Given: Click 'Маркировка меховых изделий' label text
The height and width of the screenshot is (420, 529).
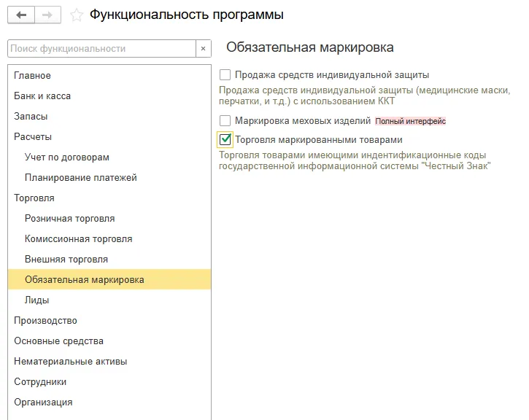Looking at the screenshot, I should click(x=303, y=120).
